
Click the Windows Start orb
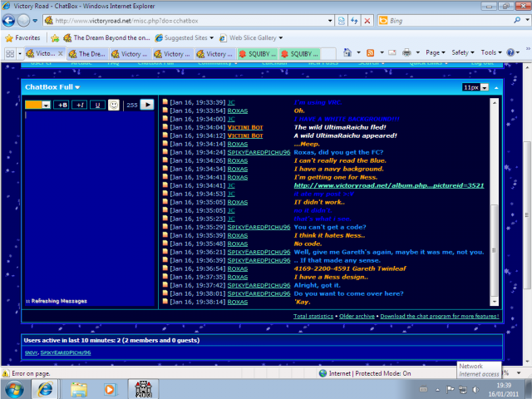click(15, 388)
